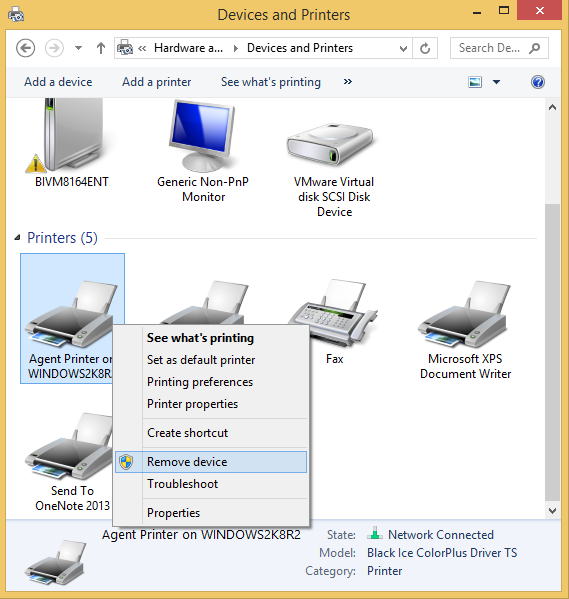Choose Set as default printer
The image size is (569, 599).
211,360
